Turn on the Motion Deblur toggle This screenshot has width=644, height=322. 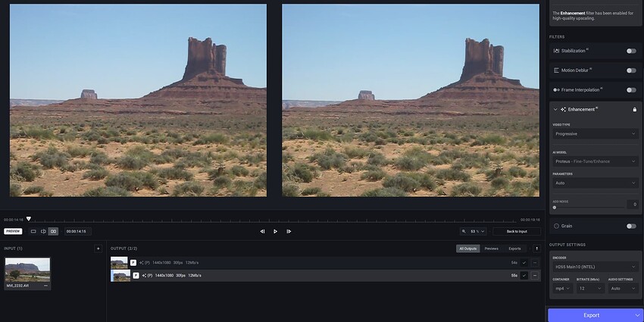click(630, 70)
